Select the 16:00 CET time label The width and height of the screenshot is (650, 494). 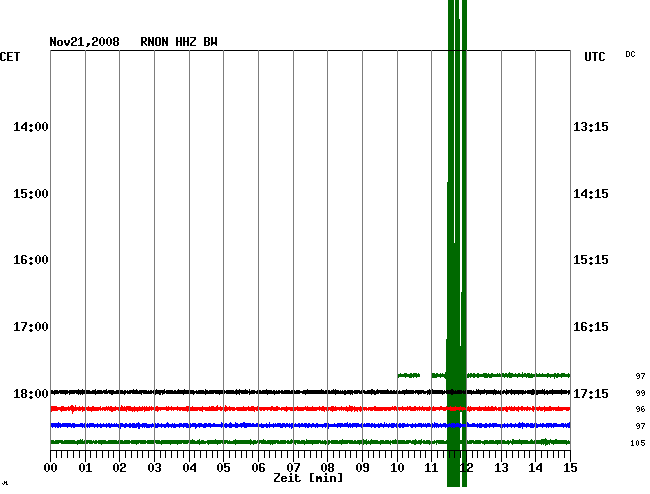[x=31, y=260]
